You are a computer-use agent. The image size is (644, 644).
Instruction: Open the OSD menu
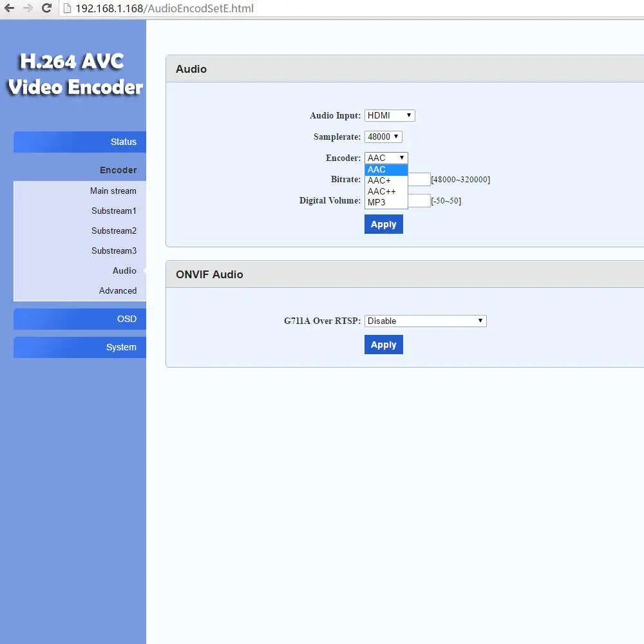coord(80,319)
